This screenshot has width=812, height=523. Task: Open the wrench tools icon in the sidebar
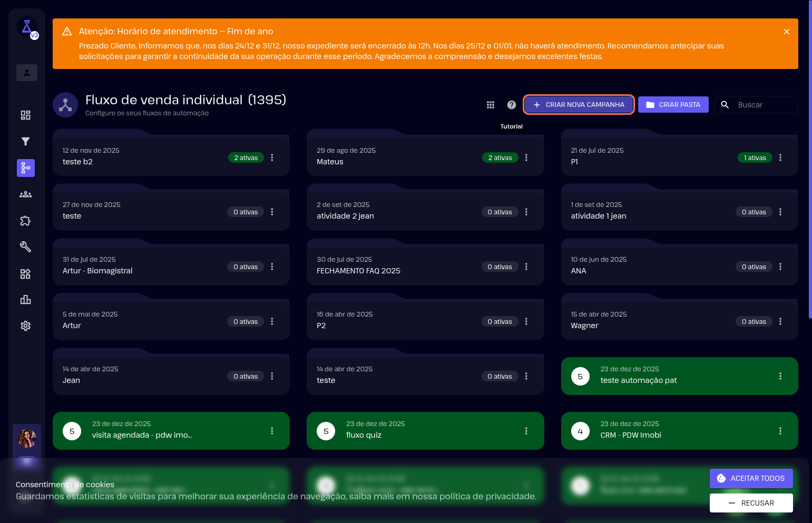25,246
